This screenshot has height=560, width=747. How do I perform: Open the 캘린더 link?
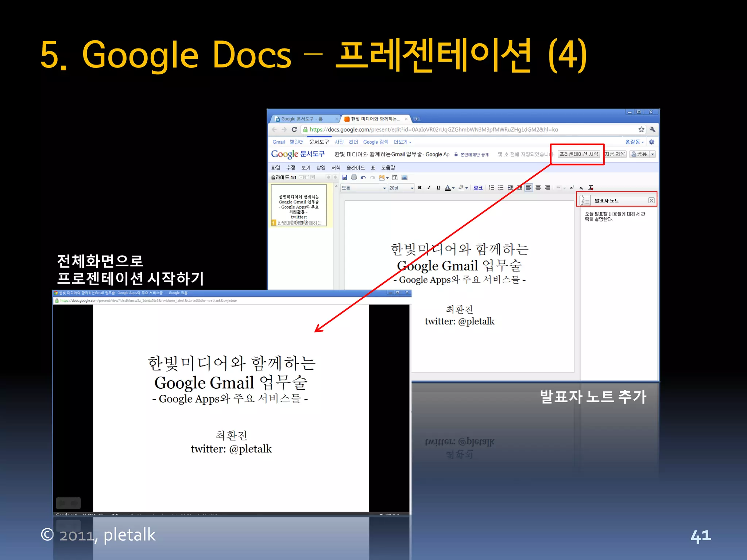point(297,142)
